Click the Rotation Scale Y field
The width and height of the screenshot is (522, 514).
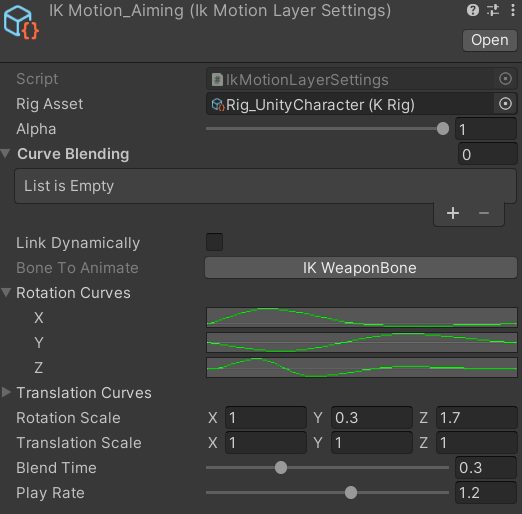pos(372,417)
